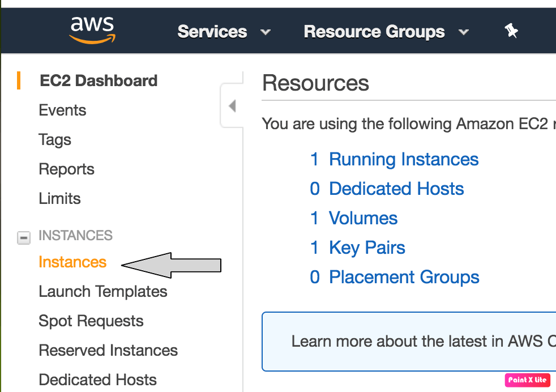Open the Services dropdown menu
Viewport: 556px width, 392px height.
(x=224, y=32)
